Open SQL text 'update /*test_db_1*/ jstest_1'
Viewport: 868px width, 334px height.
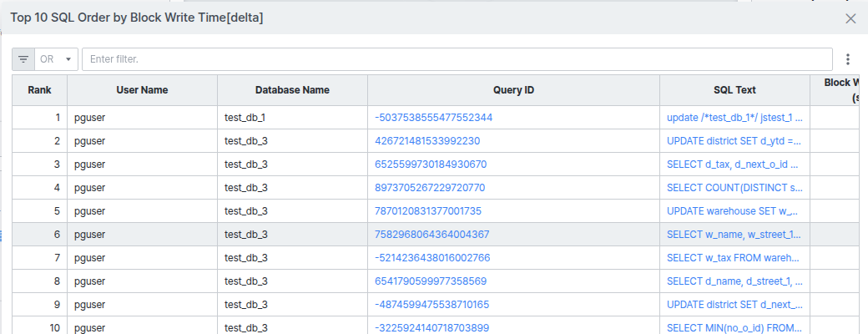pyautogui.click(x=734, y=118)
